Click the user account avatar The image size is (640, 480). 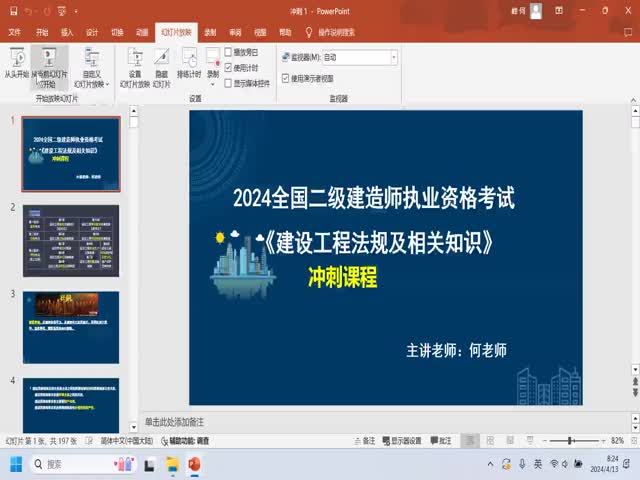[x=536, y=11]
